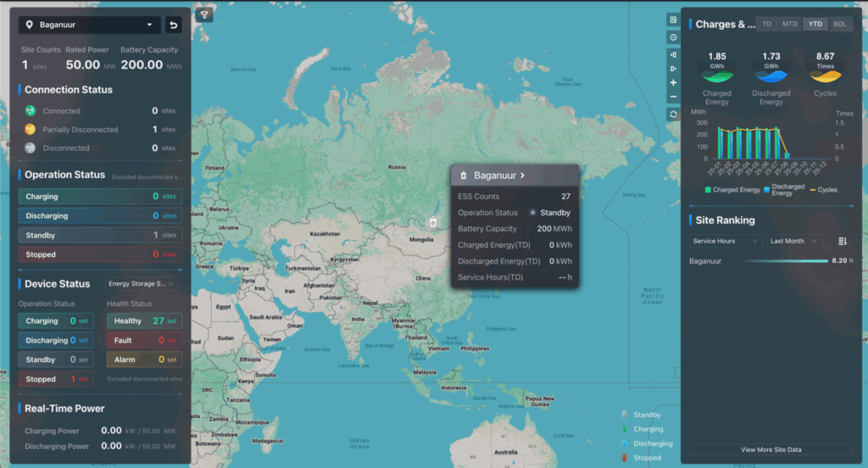Click View More Site Data button
This screenshot has width=868, height=468.
[771, 449]
